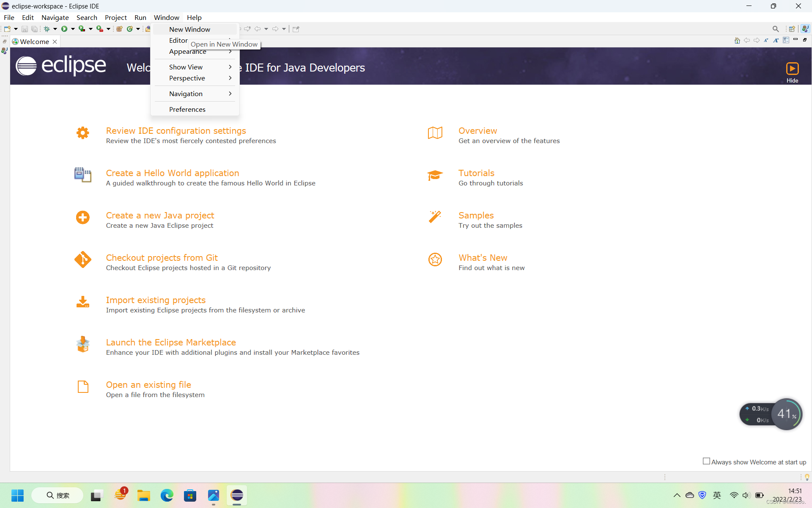Click Create a new Java project
Viewport: 812px width, 508px height.
click(160, 215)
